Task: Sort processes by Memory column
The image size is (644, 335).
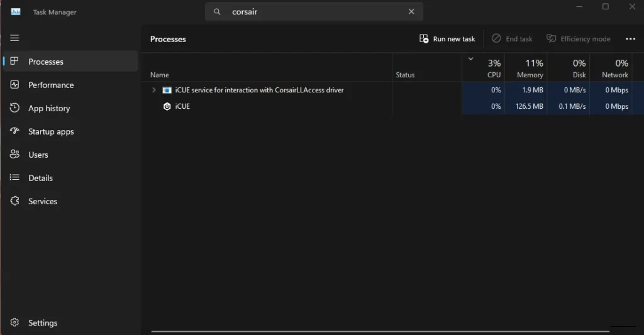Action: [x=526, y=68]
